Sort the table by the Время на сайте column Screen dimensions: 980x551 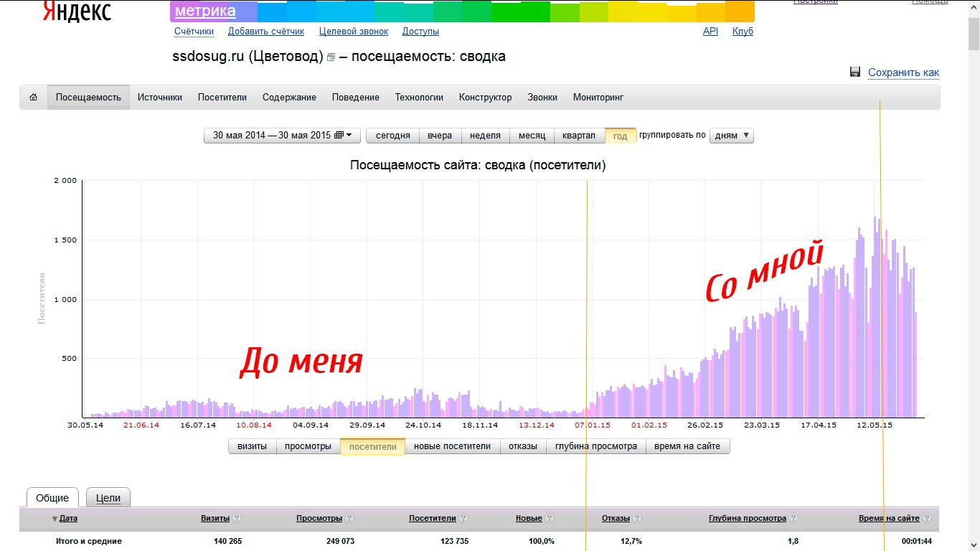pyautogui.click(x=889, y=519)
